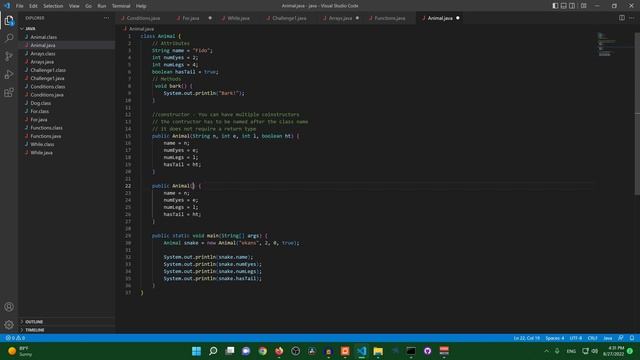Open Run and Debug view
Viewport: 640px width, 360px height.
pos(9,75)
